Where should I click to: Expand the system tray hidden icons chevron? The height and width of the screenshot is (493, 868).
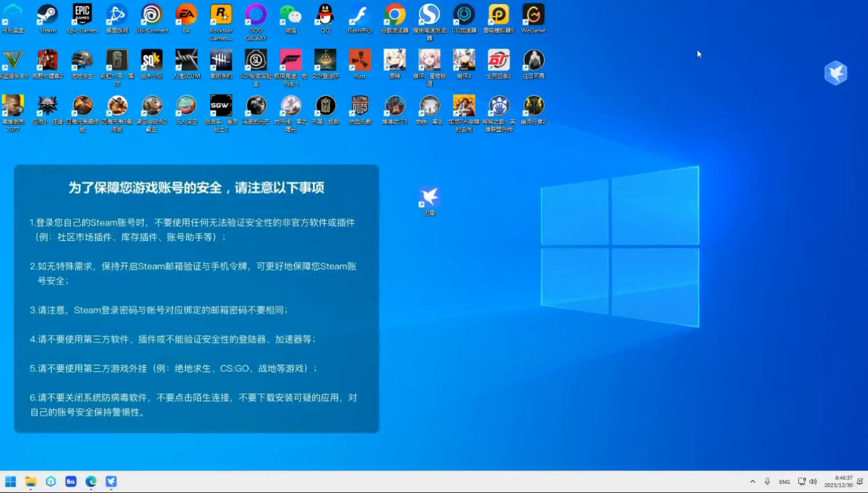[x=753, y=482]
